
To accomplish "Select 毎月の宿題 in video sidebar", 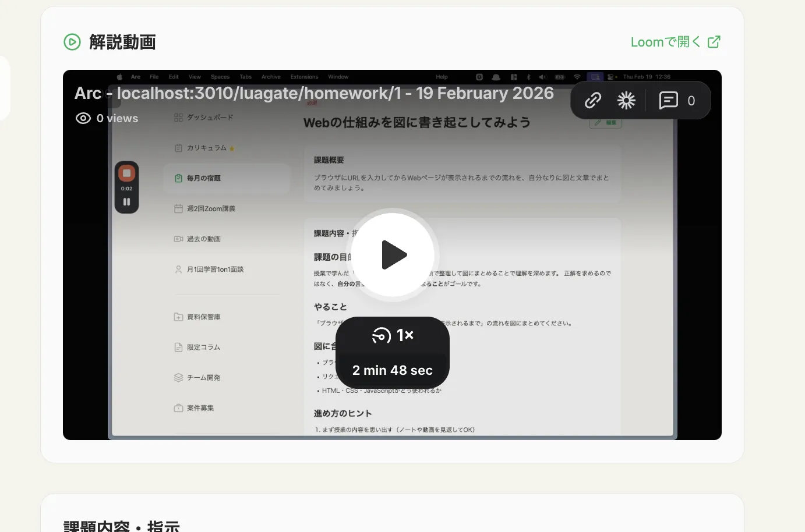I will point(203,178).
